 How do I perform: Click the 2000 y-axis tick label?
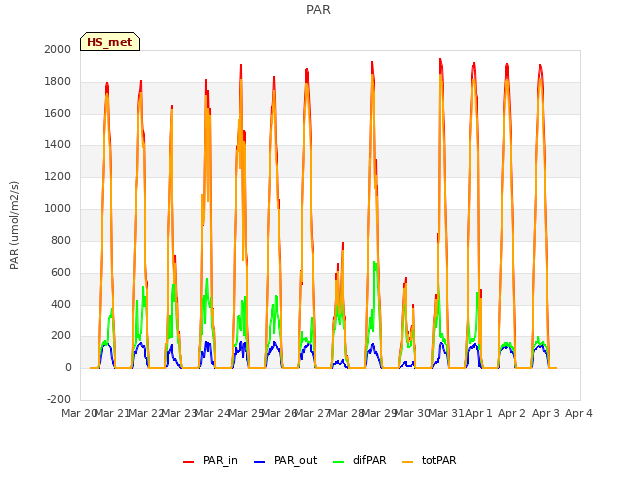tap(58, 49)
